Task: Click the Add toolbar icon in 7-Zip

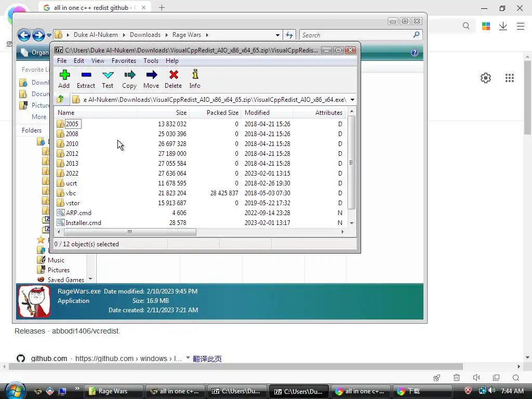Action: [x=64, y=75]
